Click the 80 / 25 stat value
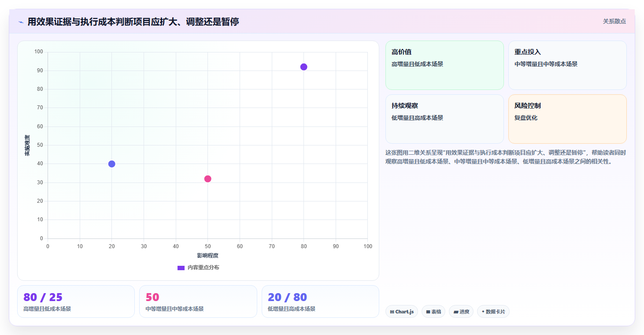 [43, 297]
